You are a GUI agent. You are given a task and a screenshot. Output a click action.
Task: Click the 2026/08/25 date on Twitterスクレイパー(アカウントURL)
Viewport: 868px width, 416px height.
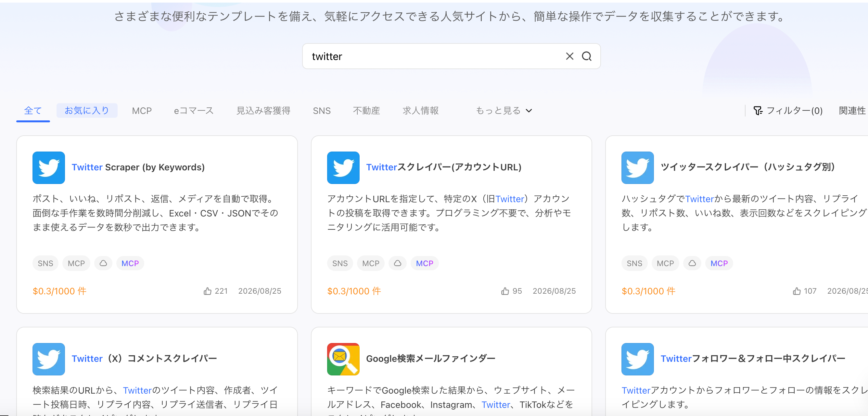(554, 291)
